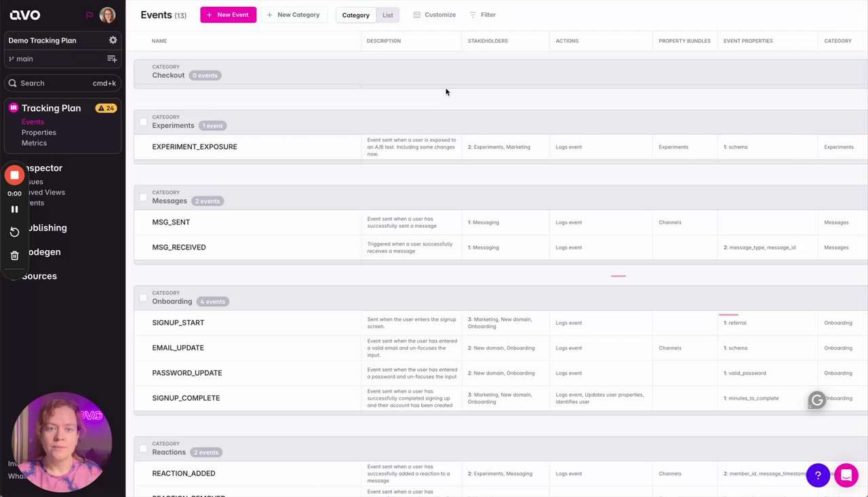Screen dimensions: 868x497
Task: Switch to List view tab
Action: point(388,15)
